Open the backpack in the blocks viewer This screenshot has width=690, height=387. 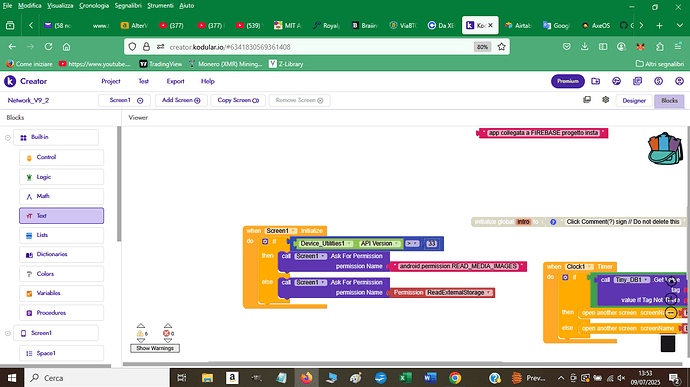coord(665,149)
